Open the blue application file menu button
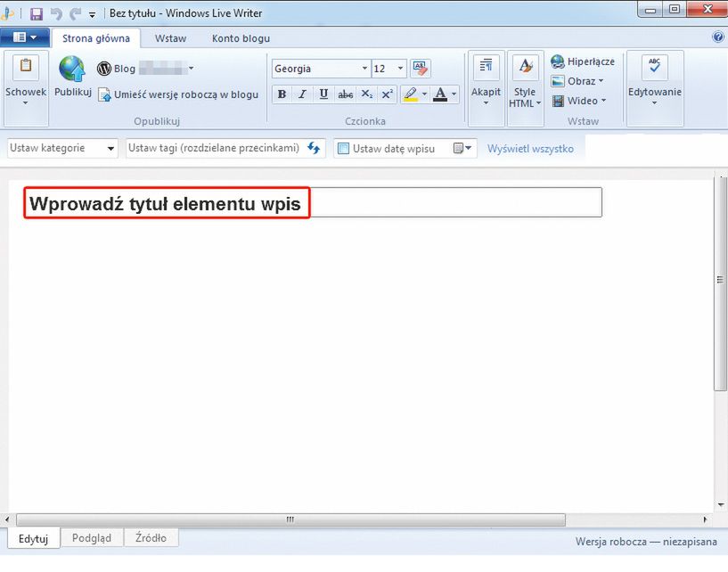 25,37
